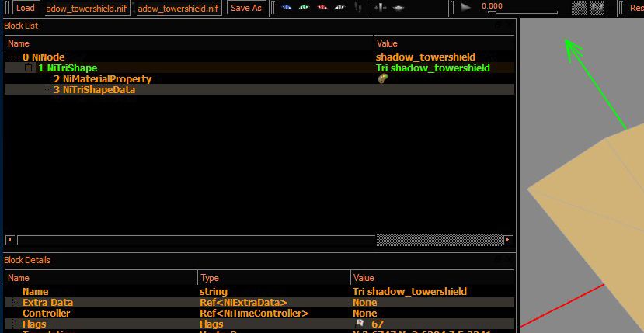Image resolution: width=644 pixels, height=333 pixels.
Task: Select the red eye view icon
Action: pos(322,8)
